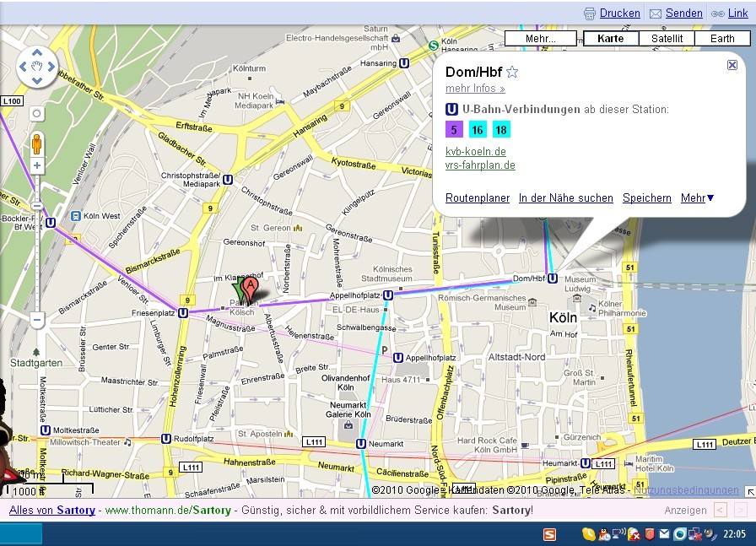Open the vrs-fahrplan.de link
The height and width of the screenshot is (546, 756).
coord(480,165)
